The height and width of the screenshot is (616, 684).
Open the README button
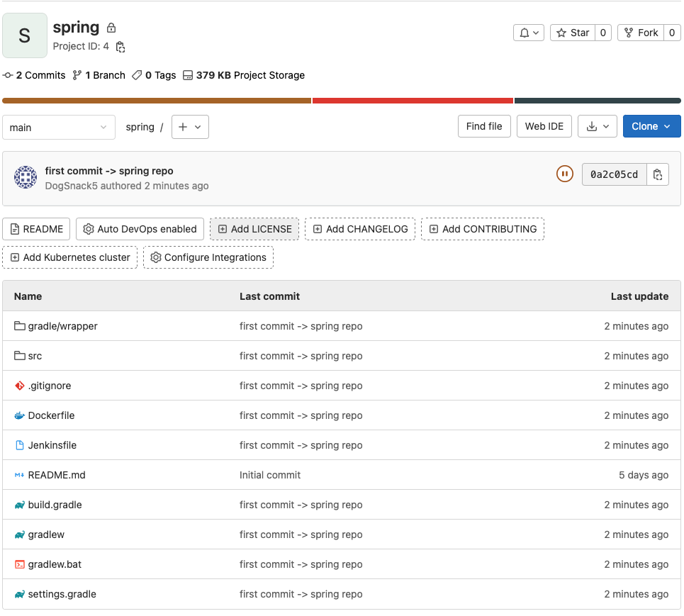click(36, 229)
